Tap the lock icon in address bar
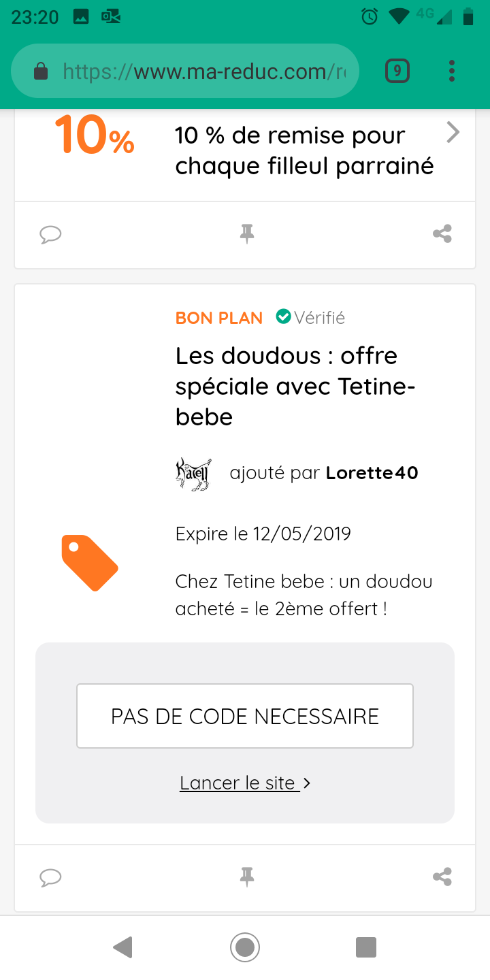This screenshot has height=980, width=490. pyautogui.click(x=41, y=71)
